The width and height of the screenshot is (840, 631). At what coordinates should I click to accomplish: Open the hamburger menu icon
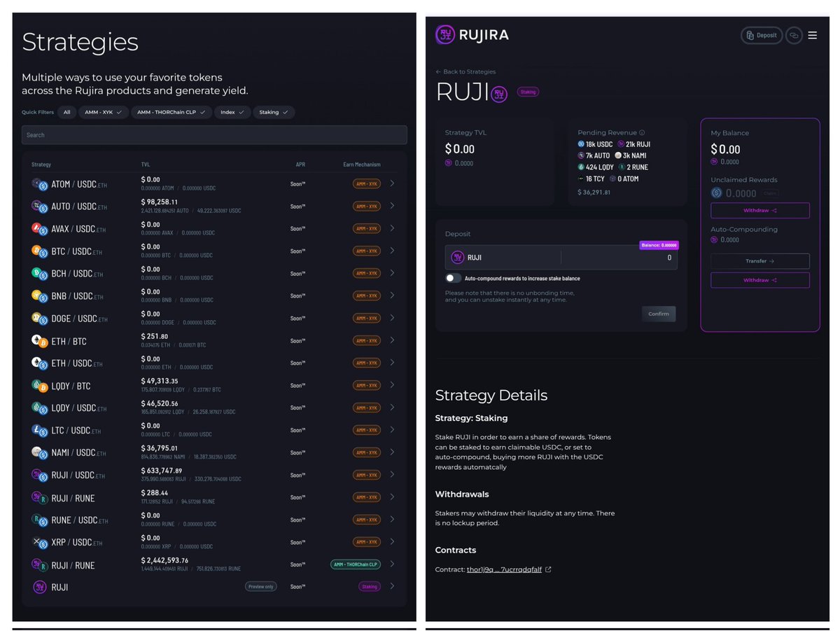pos(812,35)
